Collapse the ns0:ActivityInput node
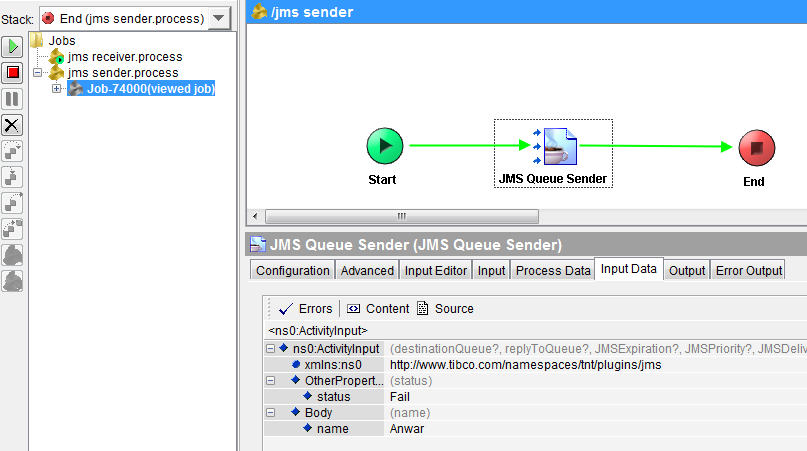This screenshot has width=807, height=451. pos(270,349)
